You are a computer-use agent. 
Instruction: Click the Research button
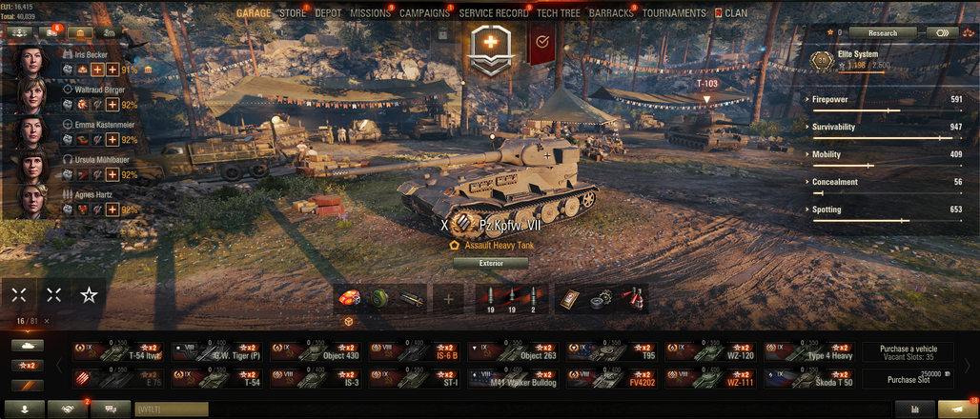883,33
